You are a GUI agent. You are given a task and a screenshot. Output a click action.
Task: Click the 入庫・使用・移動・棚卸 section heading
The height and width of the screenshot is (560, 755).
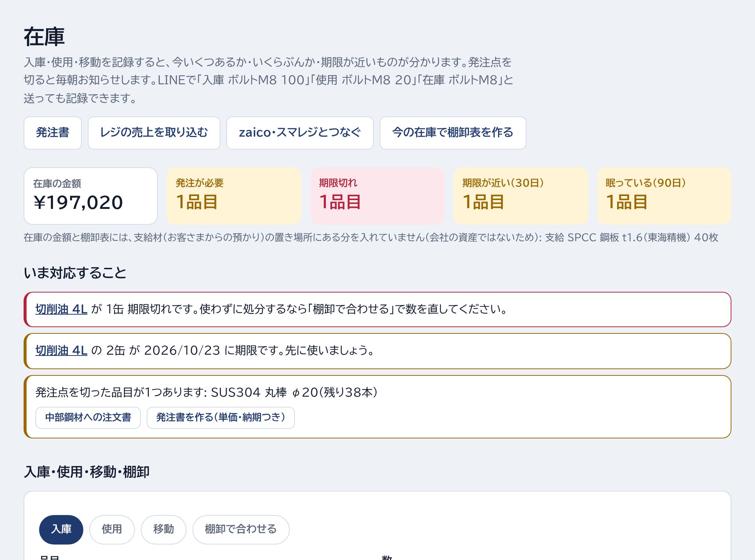pos(87,472)
